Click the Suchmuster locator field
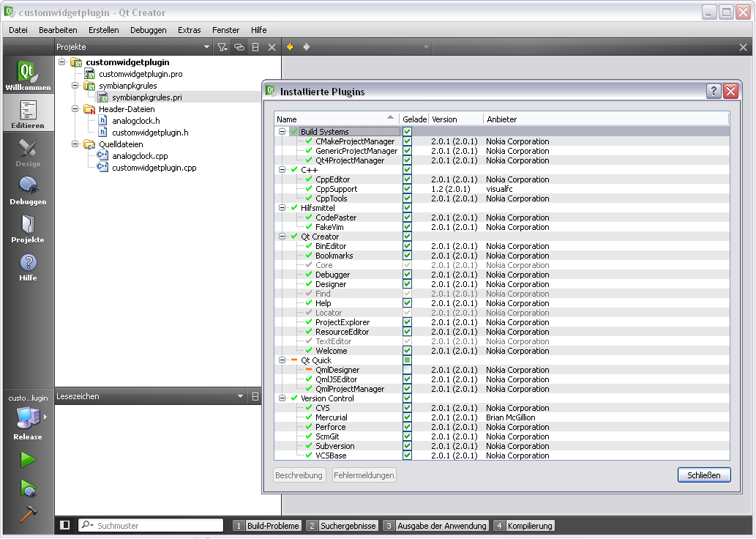The width and height of the screenshot is (756, 539). [x=151, y=525]
